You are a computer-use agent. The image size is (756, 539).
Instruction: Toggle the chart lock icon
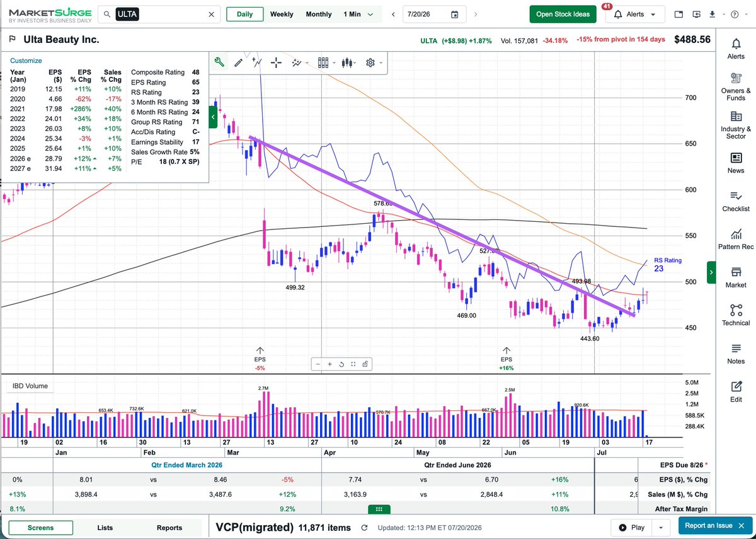pyautogui.click(x=365, y=364)
